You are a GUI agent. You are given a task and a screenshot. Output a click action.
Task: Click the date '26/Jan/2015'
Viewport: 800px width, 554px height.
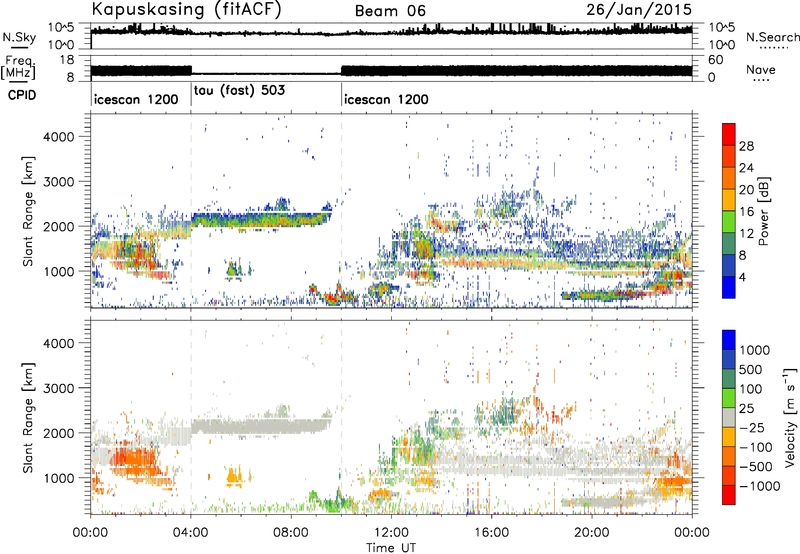click(x=639, y=10)
